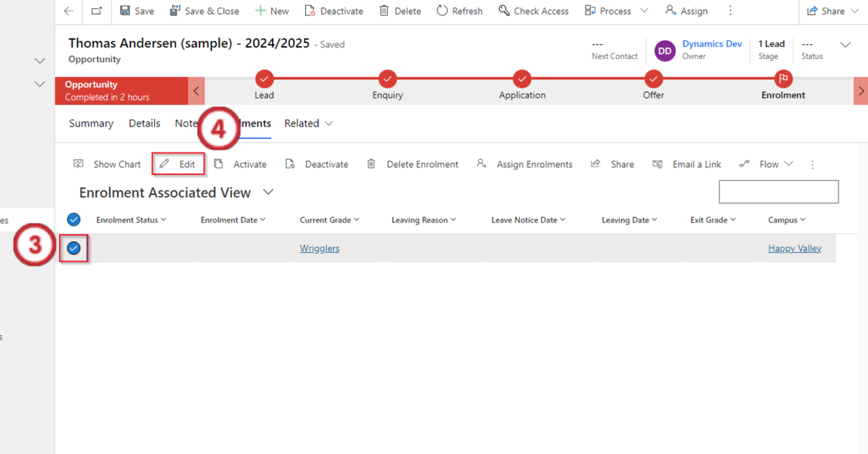Expand the Enrolment Associated View dropdown
The width and height of the screenshot is (868, 454).
(x=269, y=192)
